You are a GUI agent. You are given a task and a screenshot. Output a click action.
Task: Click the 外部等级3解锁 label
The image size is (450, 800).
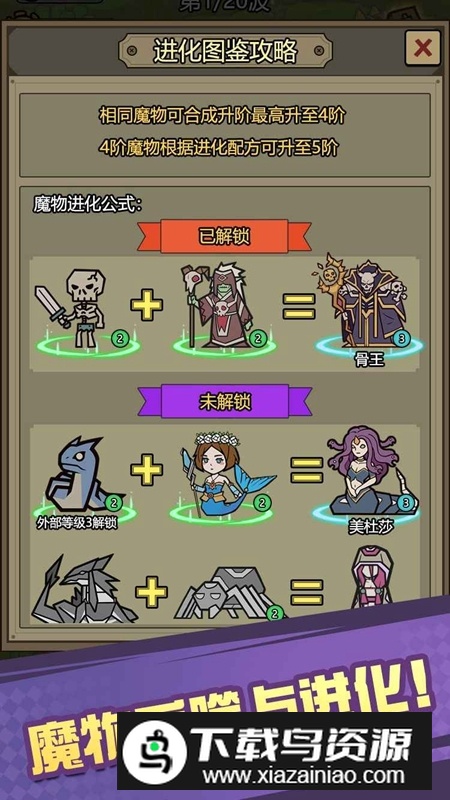point(77,524)
